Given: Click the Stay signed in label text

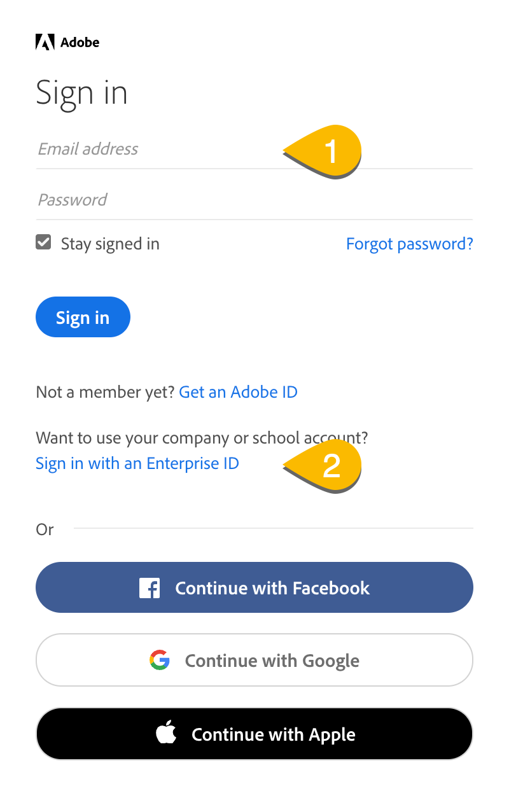Looking at the screenshot, I should click(110, 244).
